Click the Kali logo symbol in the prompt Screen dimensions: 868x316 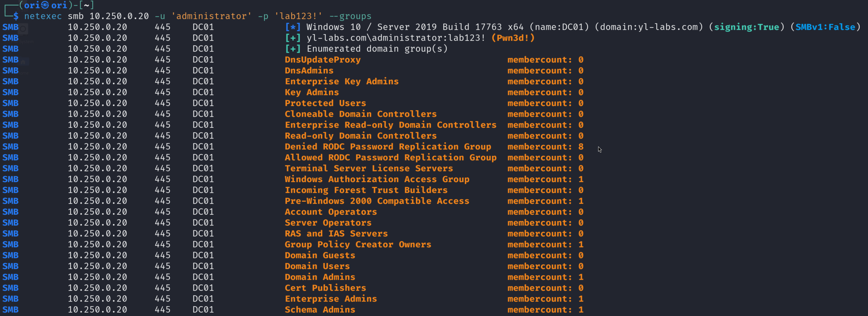[x=45, y=5]
